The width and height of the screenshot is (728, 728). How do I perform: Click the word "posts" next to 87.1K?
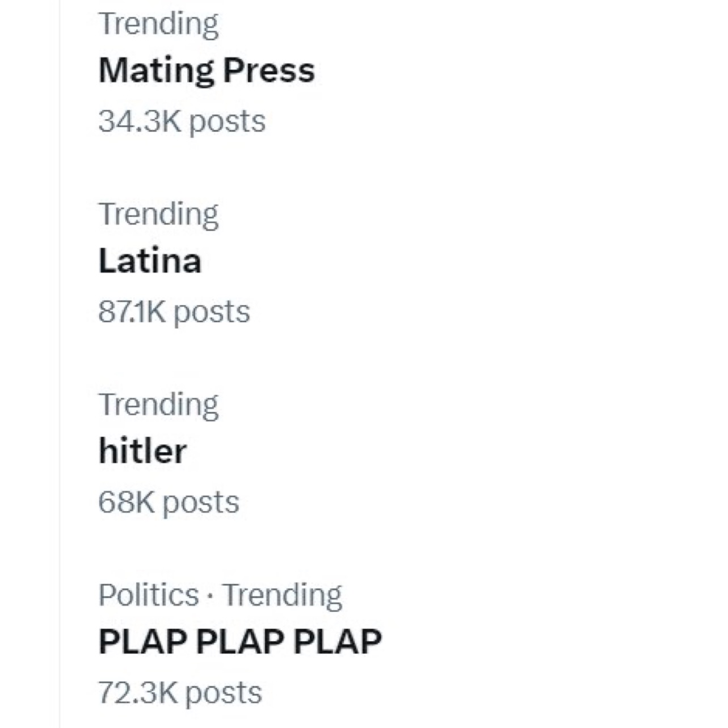coord(212,312)
